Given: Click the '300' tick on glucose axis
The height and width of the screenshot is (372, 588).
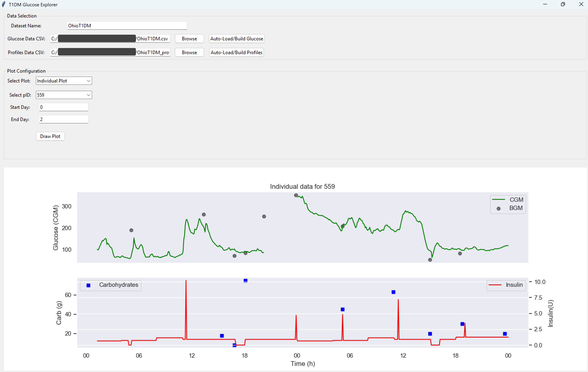Looking at the screenshot, I should 66,206.
